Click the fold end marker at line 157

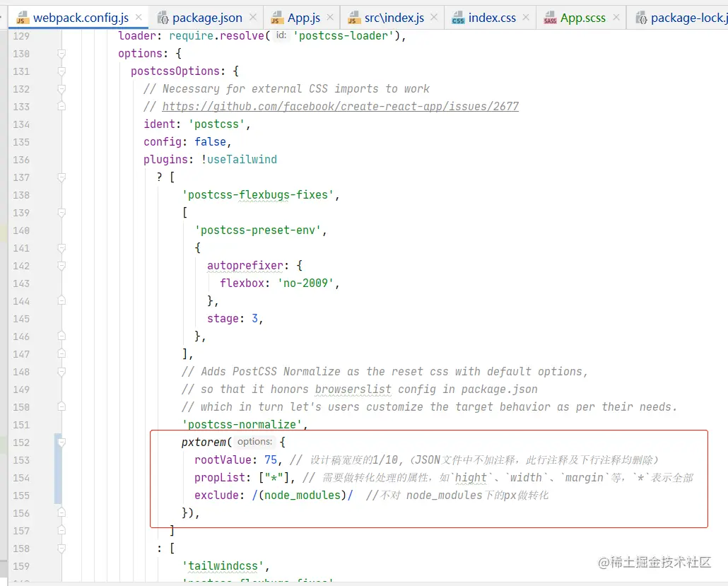pyautogui.click(x=61, y=530)
